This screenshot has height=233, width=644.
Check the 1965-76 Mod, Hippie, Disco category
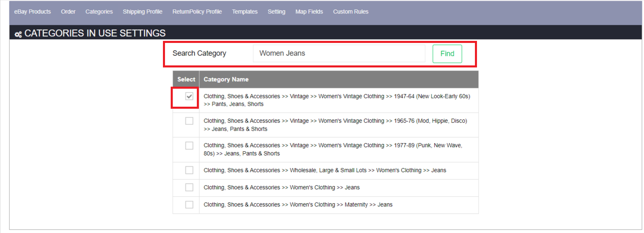pyautogui.click(x=189, y=121)
